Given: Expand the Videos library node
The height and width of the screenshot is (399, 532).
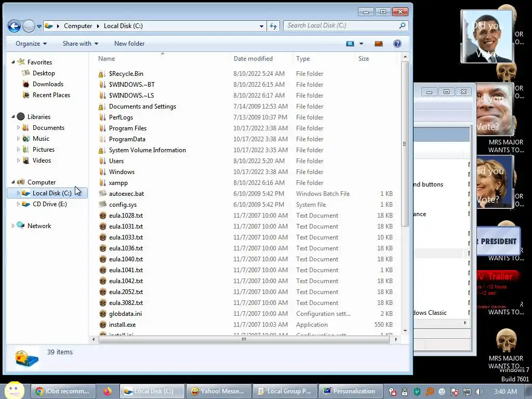Looking at the screenshot, I should [18, 160].
